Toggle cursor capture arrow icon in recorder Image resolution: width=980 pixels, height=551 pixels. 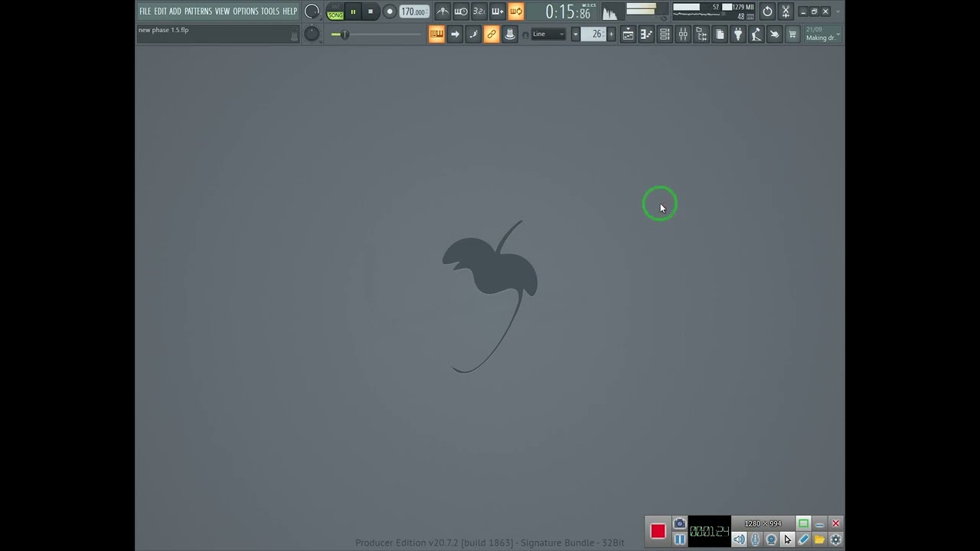[x=787, y=540]
